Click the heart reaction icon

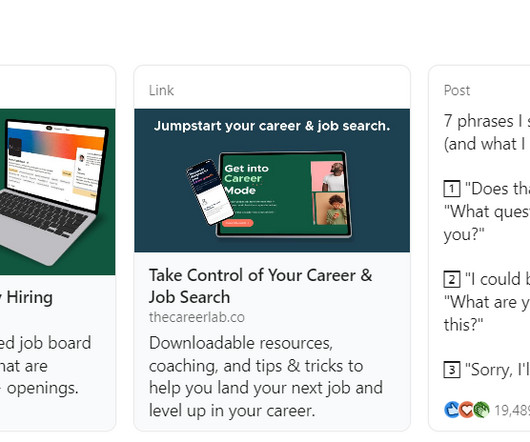click(x=466, y=410)
